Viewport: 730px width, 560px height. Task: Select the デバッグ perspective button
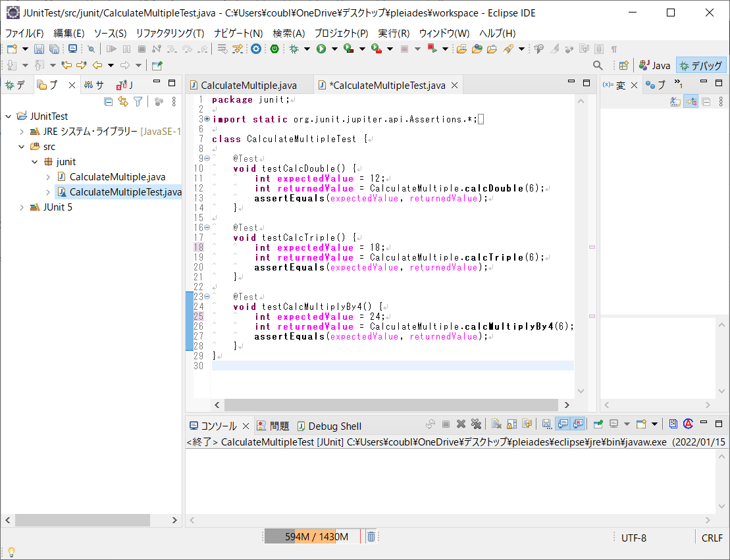click(x=701, y=66)
